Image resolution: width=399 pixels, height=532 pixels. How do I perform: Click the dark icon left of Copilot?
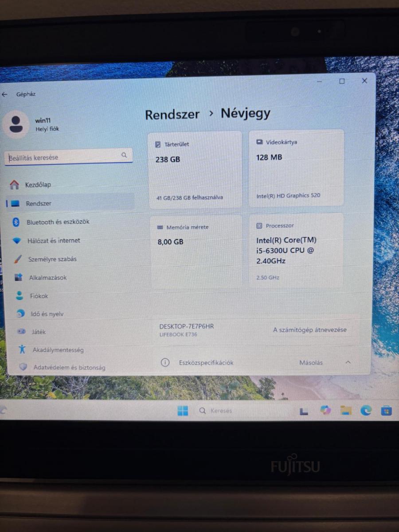(x=304, y=411)
